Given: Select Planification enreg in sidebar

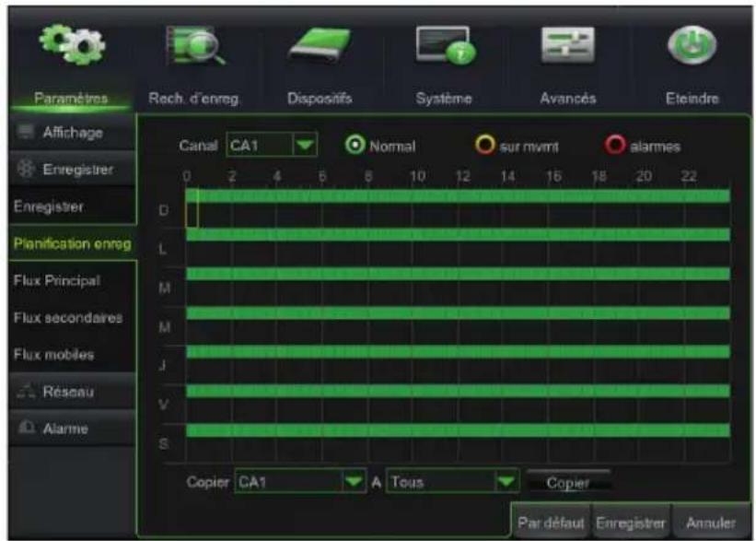Looking at the screenshot, I should [x=73, y=243].
